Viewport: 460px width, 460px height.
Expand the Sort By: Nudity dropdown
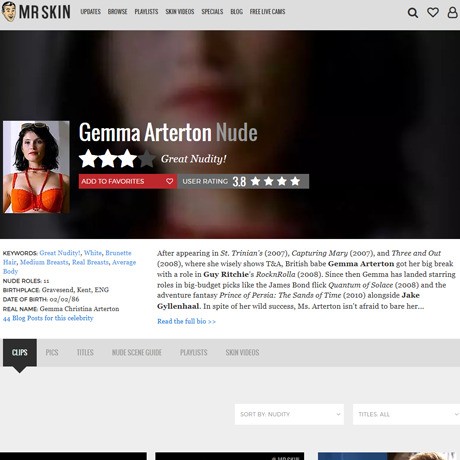click(289, 414)
